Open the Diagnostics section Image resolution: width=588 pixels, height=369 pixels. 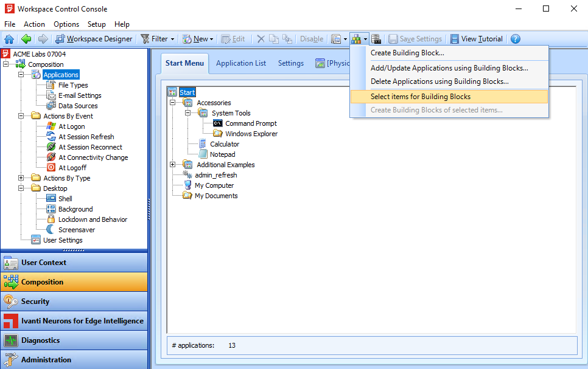tap(74, 340)
